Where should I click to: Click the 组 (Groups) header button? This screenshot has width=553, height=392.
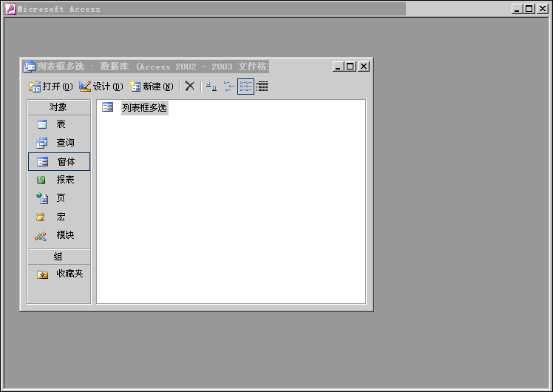[59, 257]
